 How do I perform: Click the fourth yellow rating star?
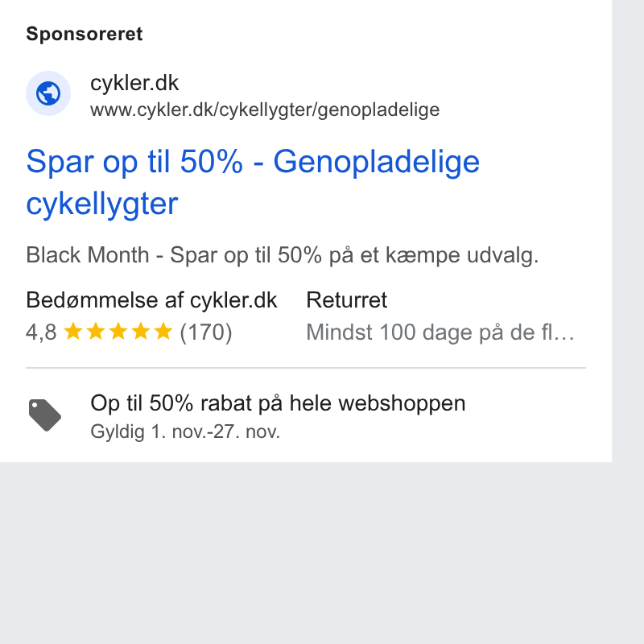coord(141,331)
